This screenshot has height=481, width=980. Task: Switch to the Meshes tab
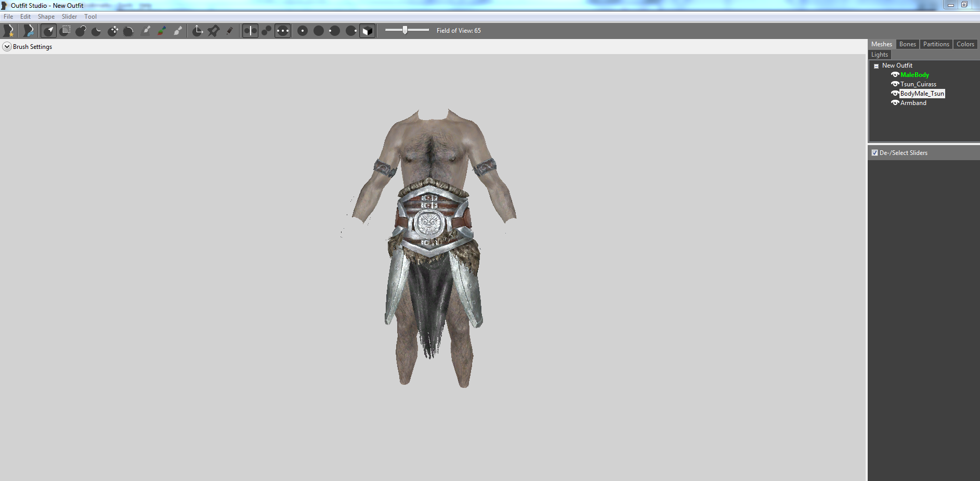[x=882, y=44]
